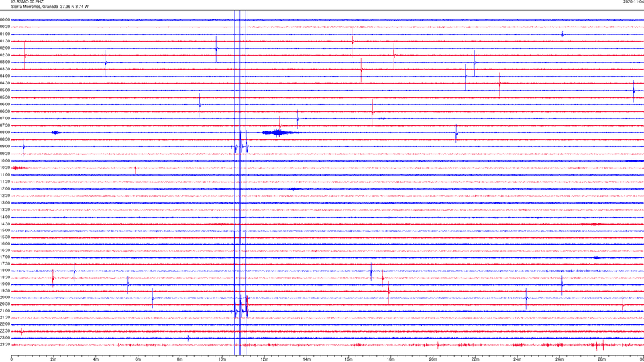This screenshot has height=362, width=644.
Task: Select the 21:30 trace time label
Action: tap(5, 318)
